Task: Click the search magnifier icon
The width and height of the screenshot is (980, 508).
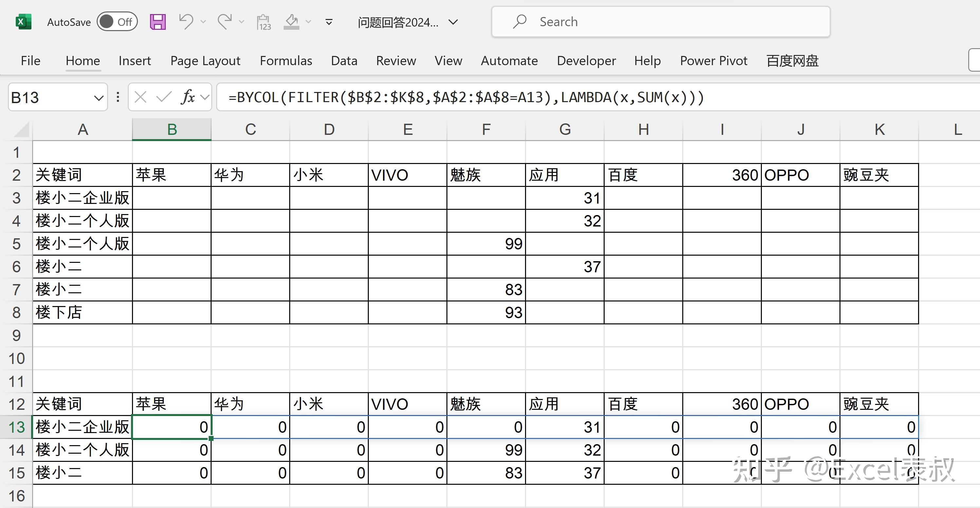Action: (519, 22)
